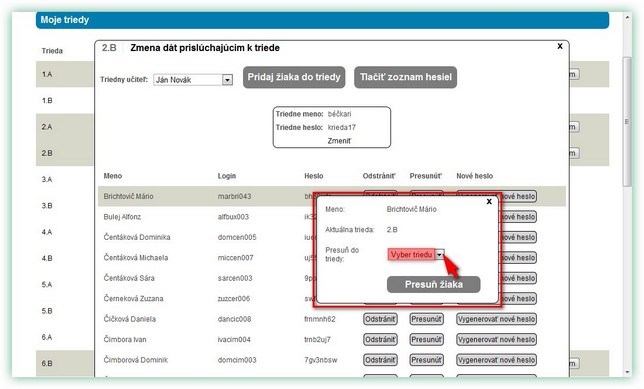Click Tlačiť zoznam hesiel button
The image size is (644, 389).
click(405, 77)
